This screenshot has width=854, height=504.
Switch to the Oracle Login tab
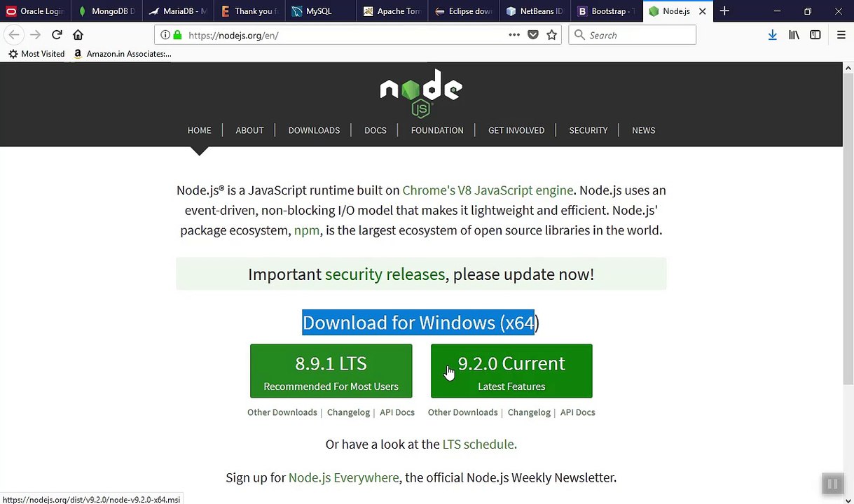click(35, 11)
